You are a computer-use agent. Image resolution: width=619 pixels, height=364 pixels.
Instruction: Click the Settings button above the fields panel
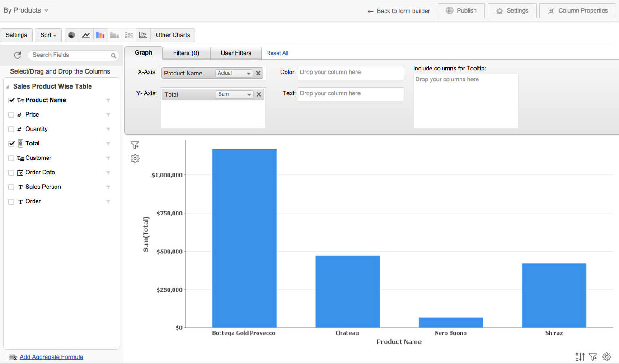pyautogui.click(x=16, y=35)
